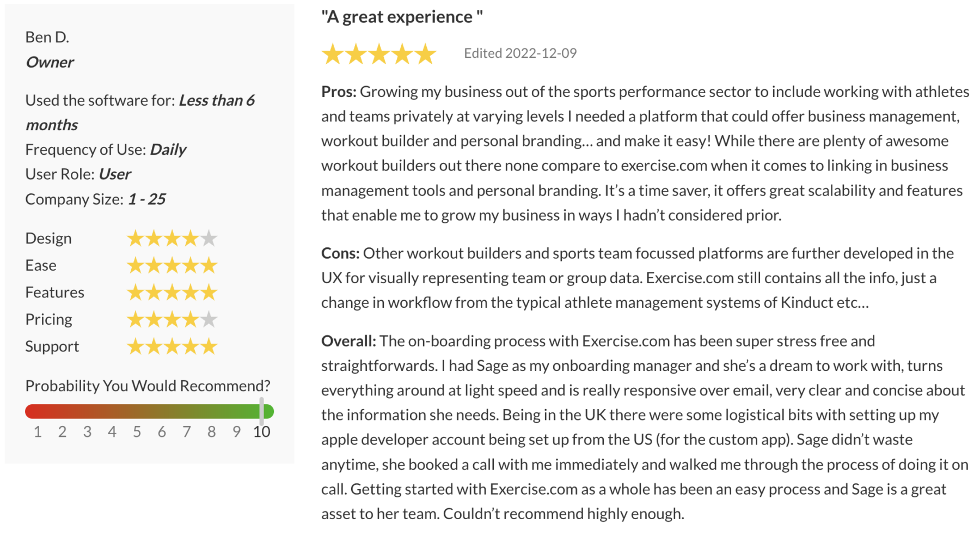Select the fifth star in the Features row
Viewport: 980px width, 548px height.
point(209,293)
